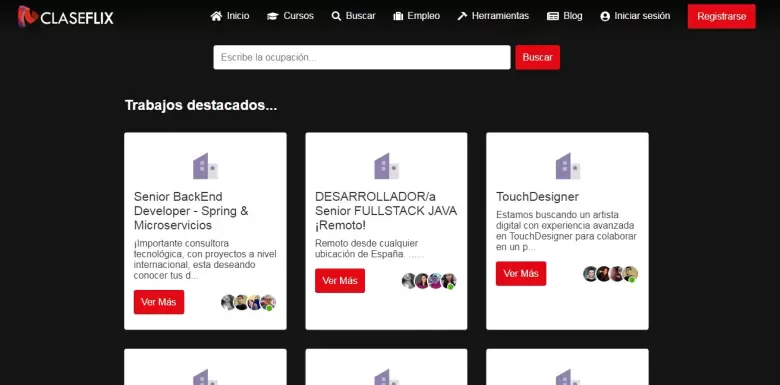The height and width of the screenshot is (385, 780).
Task: Click building icon on DESARROLLADOR/a Senior FULLSTACK card
Action: (387, 166)
